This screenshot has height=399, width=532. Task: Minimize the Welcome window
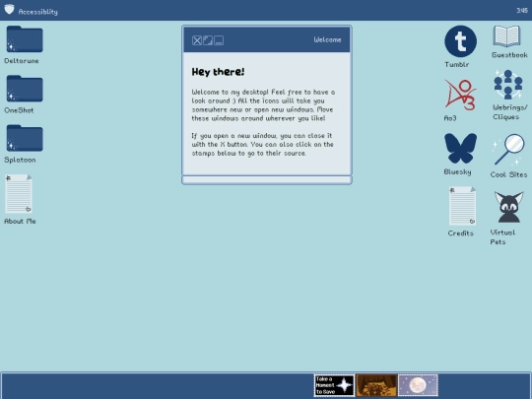point(219,40)
